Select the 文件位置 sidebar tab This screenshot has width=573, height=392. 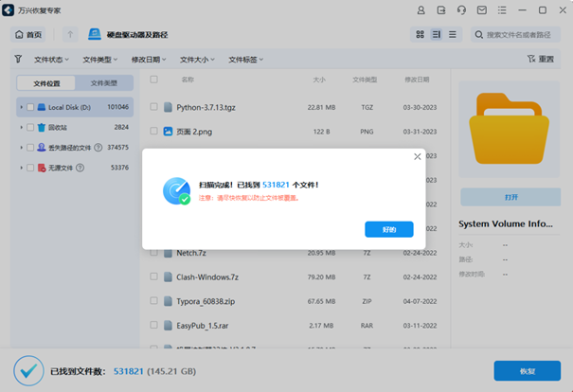(x=46, y=83)
